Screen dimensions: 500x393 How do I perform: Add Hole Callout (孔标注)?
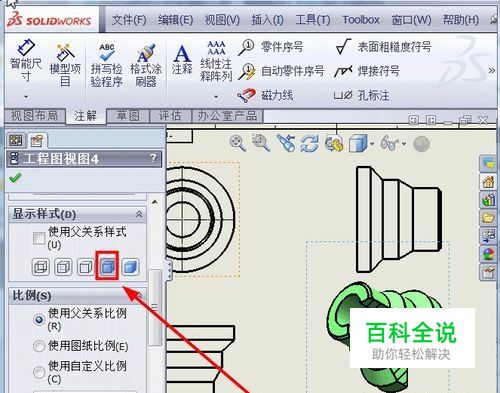pyautogui.click(x=361, y=96)
